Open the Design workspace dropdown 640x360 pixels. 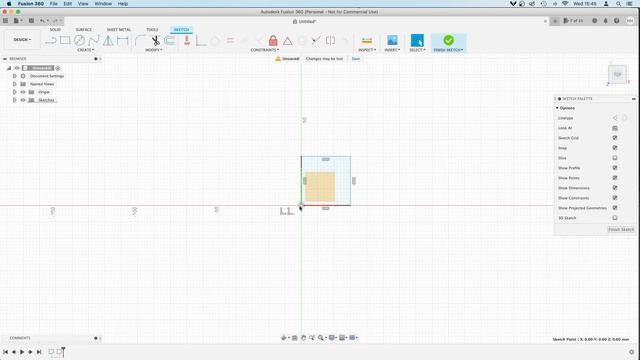click(x=22, y=40)
